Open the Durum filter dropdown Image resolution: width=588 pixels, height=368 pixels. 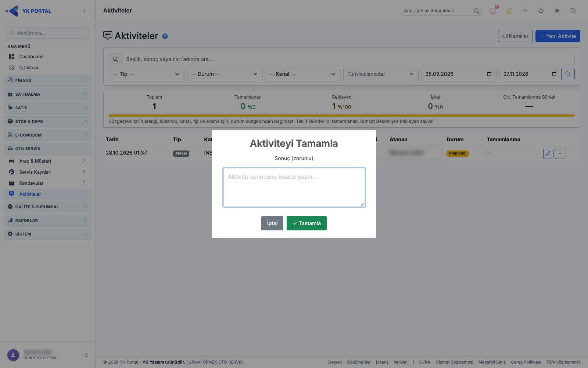click(x=225, y=74)
